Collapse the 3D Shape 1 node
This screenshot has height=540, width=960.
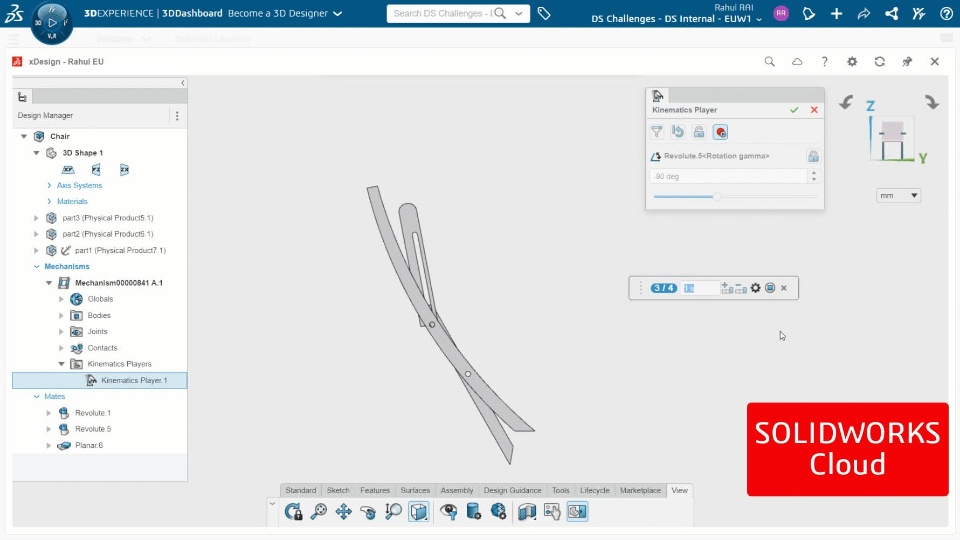(36, 152)
